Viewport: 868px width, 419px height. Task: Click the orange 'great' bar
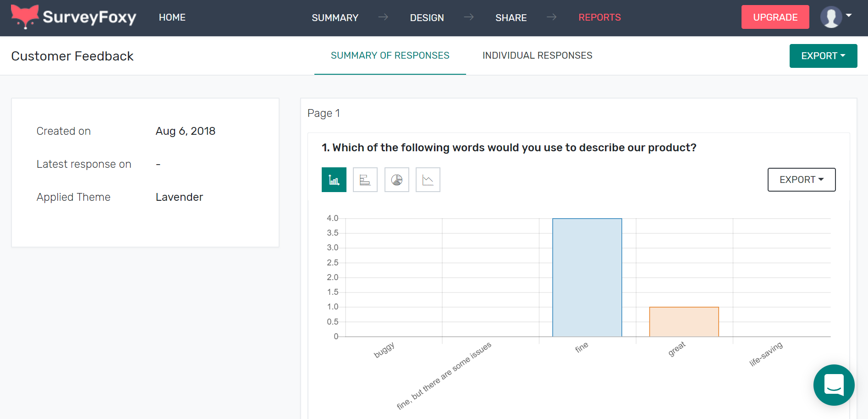(x=684, y=322)
